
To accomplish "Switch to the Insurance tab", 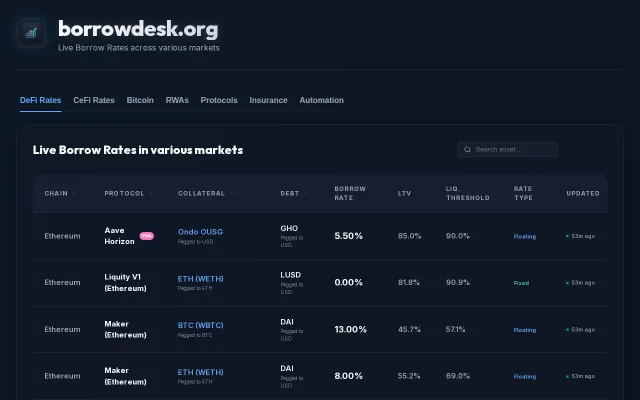I will pos(268,100).
